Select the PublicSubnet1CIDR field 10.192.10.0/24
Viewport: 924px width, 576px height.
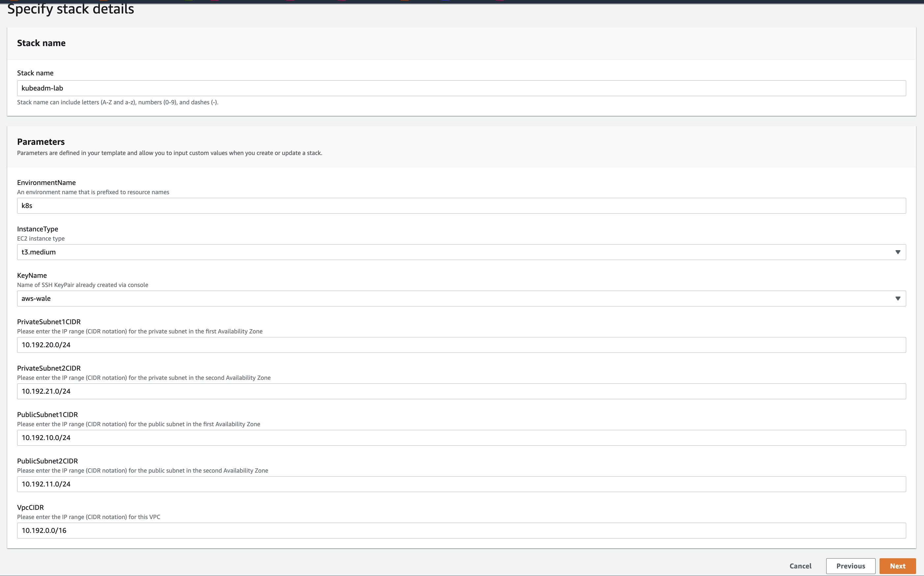461,438
